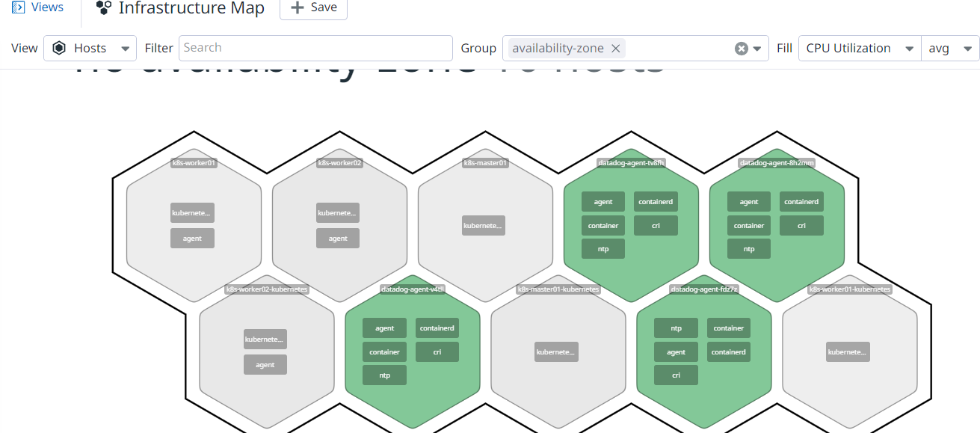
Task: Click ntp app in datadog-agent-tv8fh hexagon
Action: point(603,249)
